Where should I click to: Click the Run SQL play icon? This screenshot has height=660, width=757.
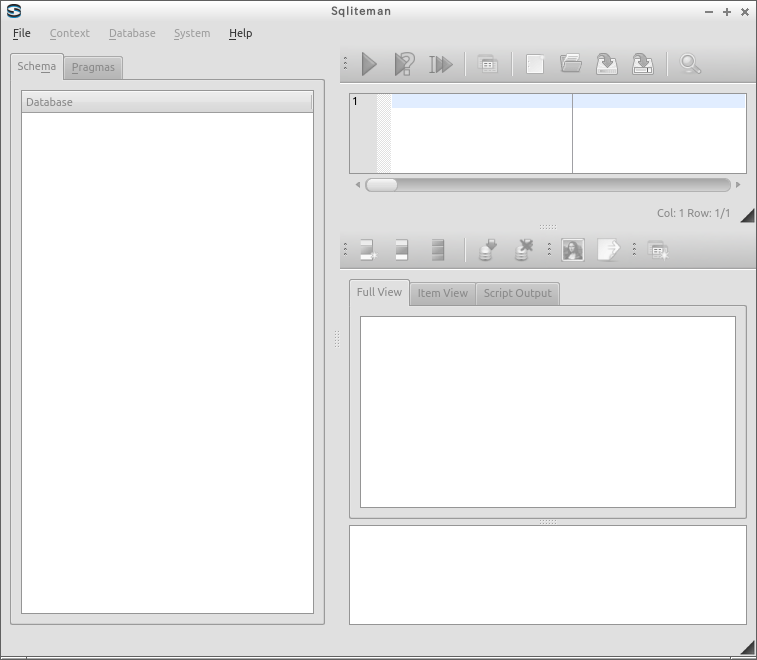[x=369, y=64]
